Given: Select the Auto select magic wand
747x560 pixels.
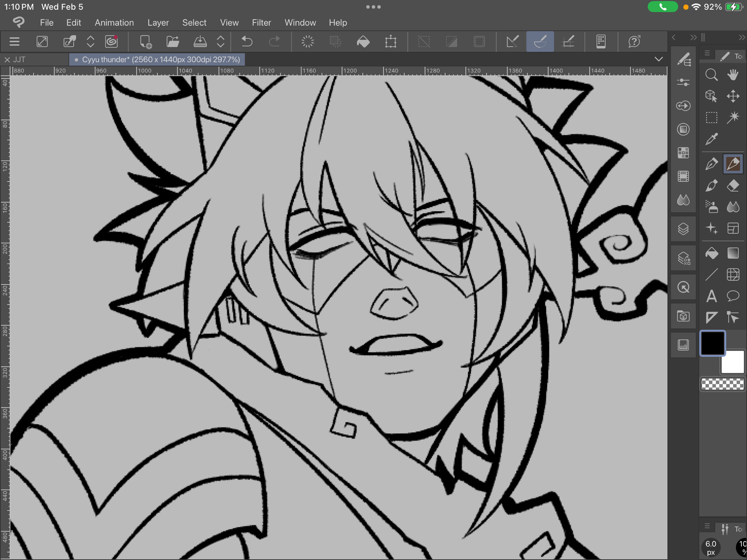Looking at the screenshot, I should pyautogui.click(x=733, y=117).
